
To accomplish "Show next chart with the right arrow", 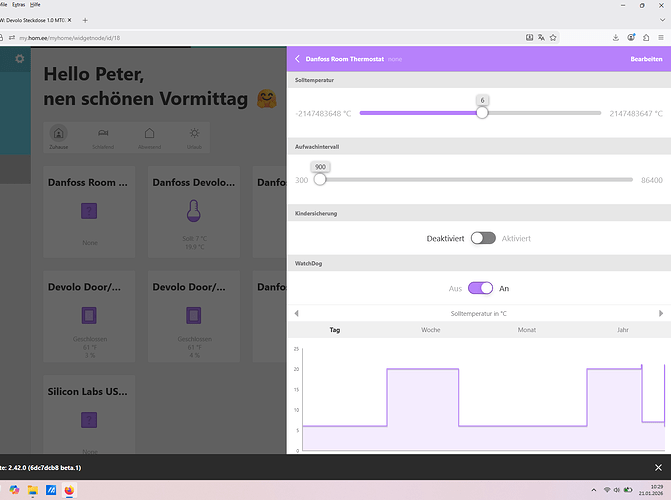I will point(661,314).
